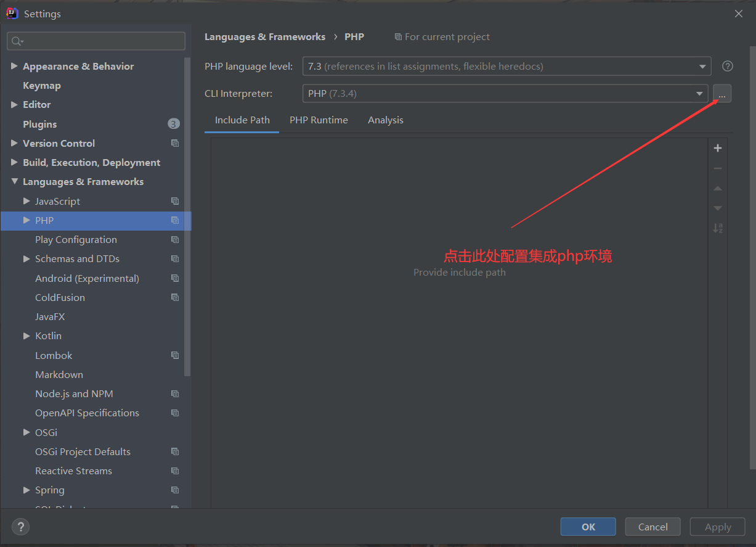Select Play Configuration settings item
Screen dimensions: 756x547
click(x=76, y=239)
